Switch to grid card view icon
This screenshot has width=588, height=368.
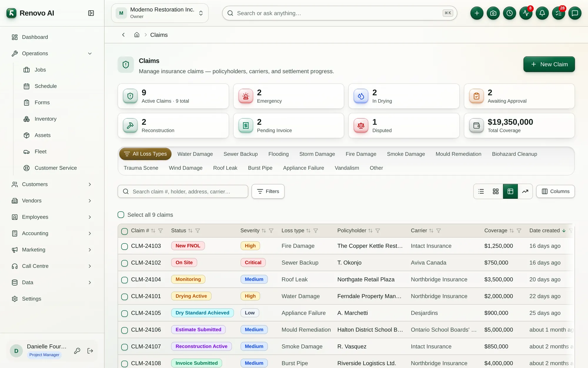pos(496,191)
